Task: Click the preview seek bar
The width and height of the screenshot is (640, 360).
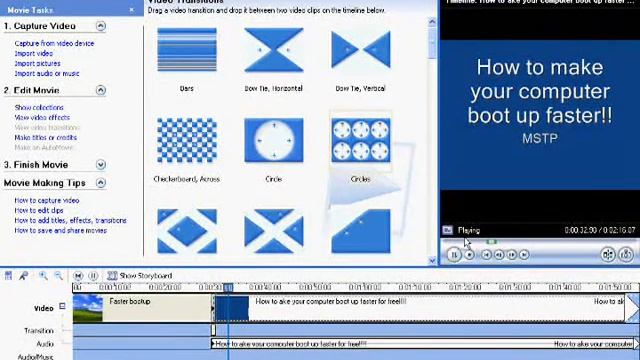Action: (539, 242)
